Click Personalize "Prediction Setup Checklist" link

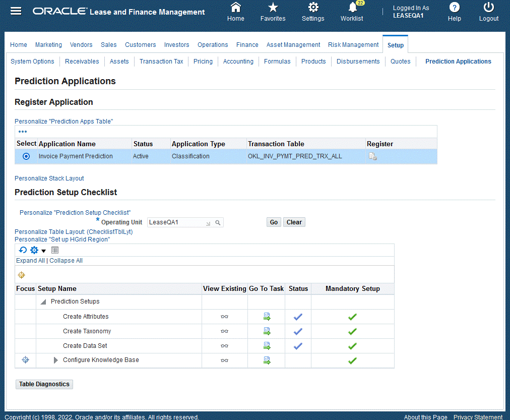click(x=75, y=212)
